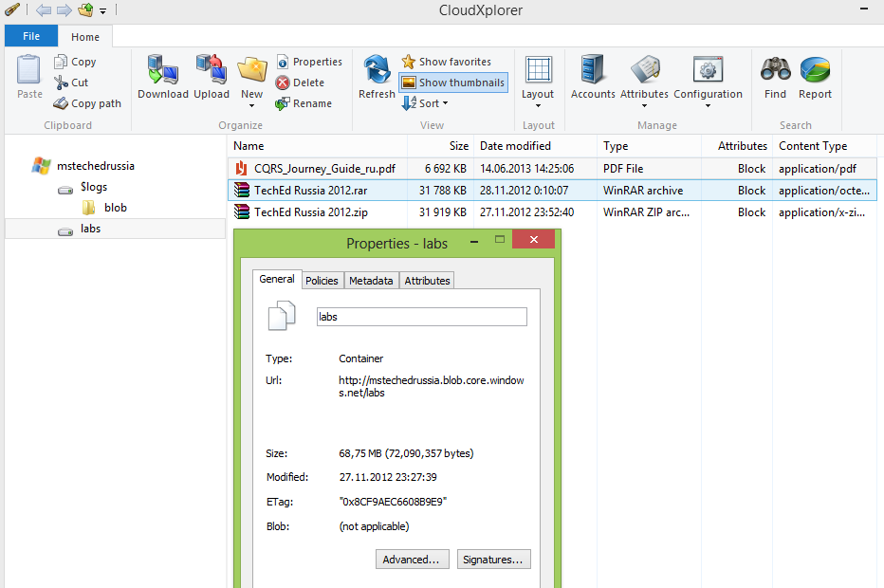Close the Properties - labs dialog

(x=533, y=240)
